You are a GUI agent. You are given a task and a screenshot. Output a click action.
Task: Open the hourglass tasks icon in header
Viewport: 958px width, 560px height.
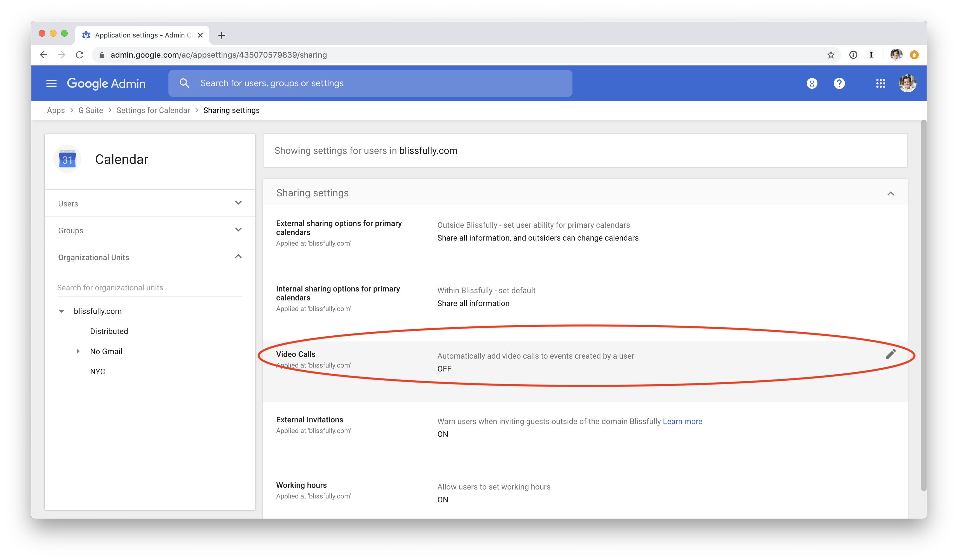812,83
